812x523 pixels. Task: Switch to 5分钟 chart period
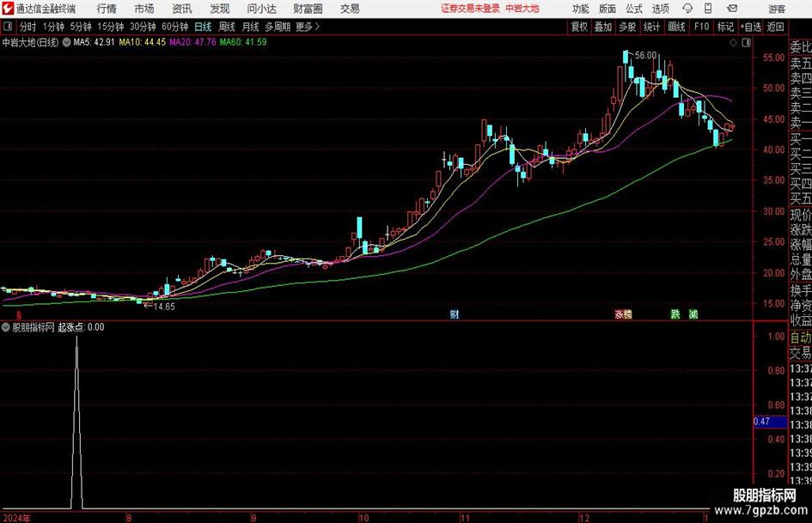[80, 27]
